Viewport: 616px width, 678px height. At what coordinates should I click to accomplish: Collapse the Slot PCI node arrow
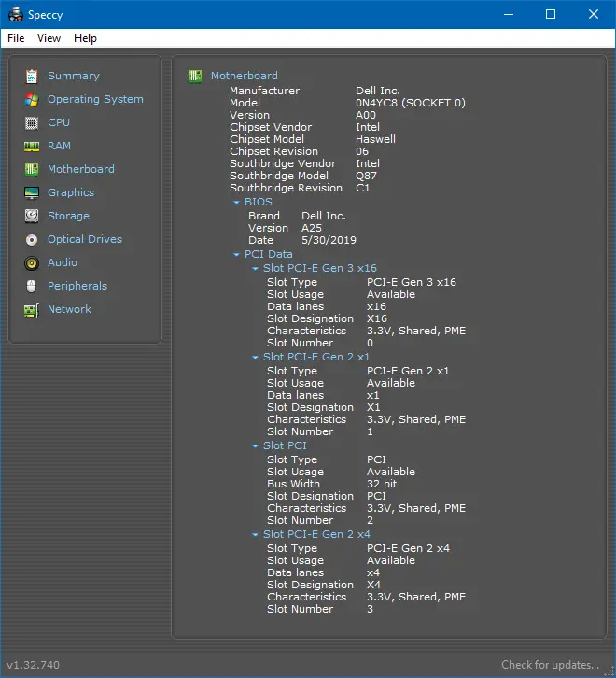pyautogui.click(x=255, y=445)
